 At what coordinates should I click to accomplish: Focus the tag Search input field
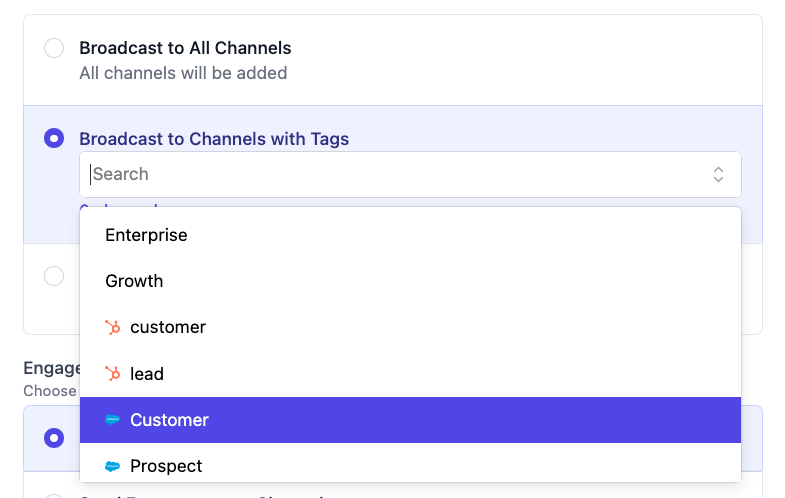point(390,174)
